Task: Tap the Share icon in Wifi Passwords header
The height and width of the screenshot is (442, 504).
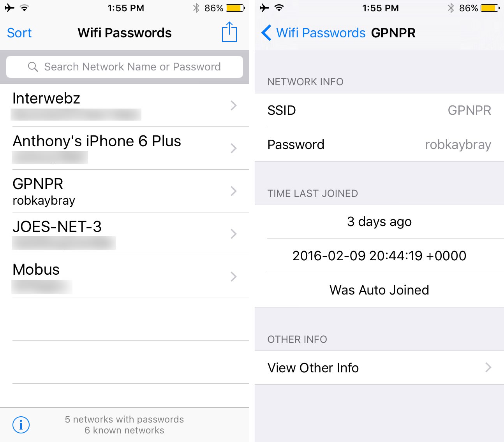Action: click(229, 32)
